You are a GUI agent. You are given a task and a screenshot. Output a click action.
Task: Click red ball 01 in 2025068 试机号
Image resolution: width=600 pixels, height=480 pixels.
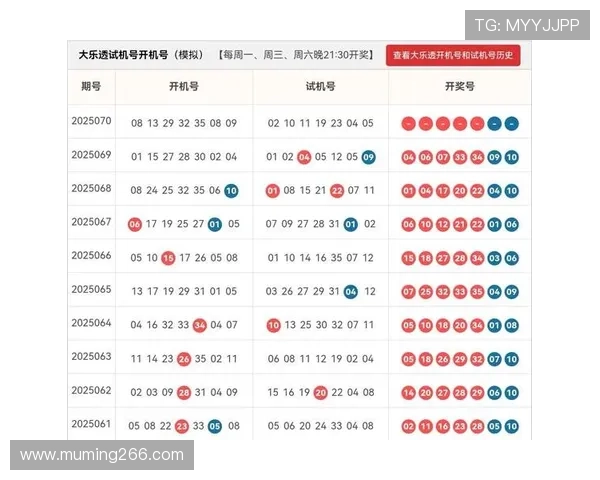[272, 191]
